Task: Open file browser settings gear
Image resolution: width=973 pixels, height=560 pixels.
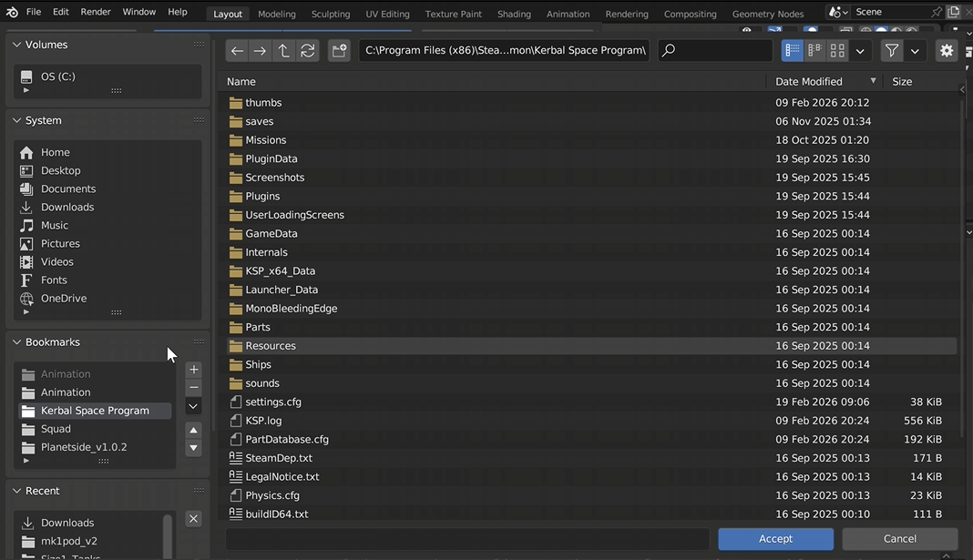Action: (x=947, y=51)
